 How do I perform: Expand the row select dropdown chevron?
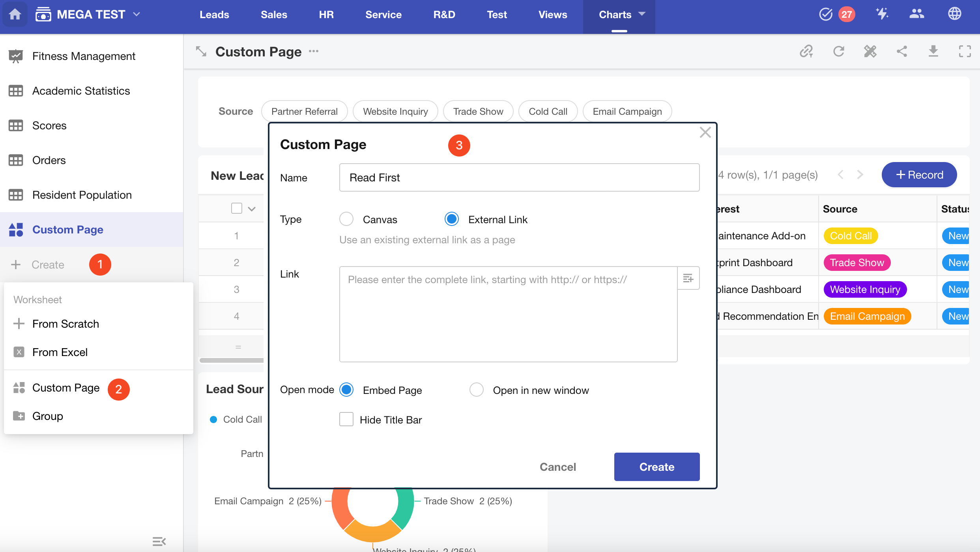click(252, 209)
